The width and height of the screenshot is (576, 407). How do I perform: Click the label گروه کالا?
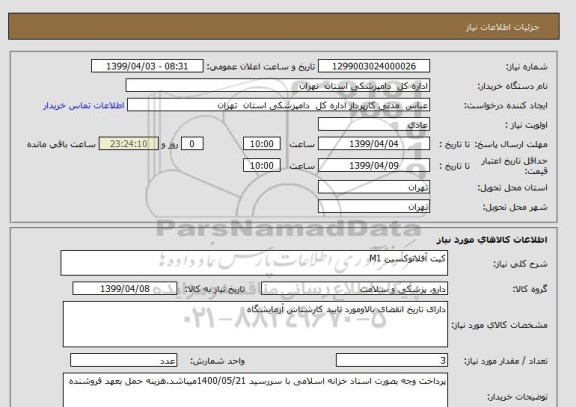530,289
